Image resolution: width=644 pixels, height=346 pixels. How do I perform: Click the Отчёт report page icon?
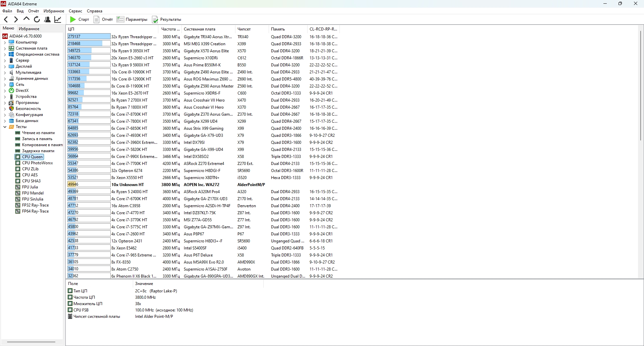(97, 19)
